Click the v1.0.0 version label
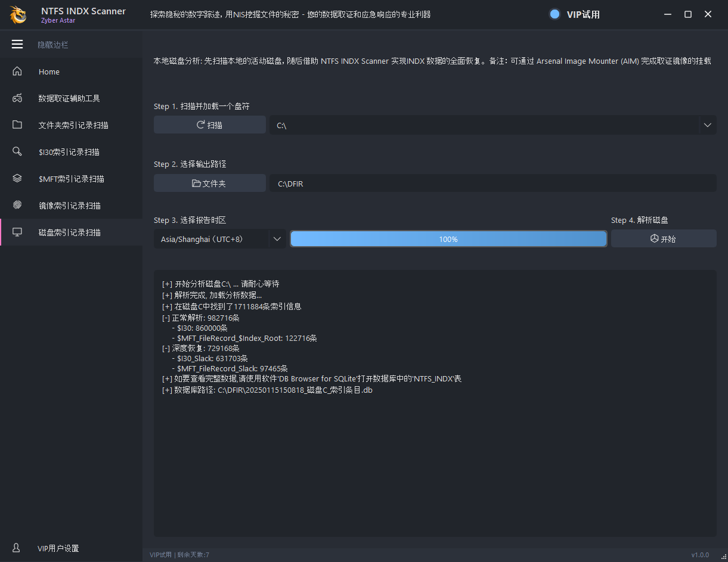 click(700, 555)
